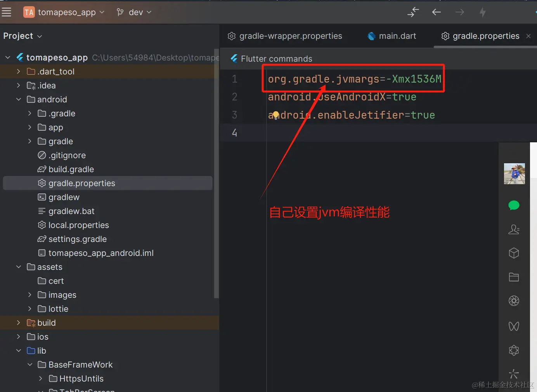Viewport: 537px width, 392px height.
Task: Select local.properties file
Action: coord(73,225)
